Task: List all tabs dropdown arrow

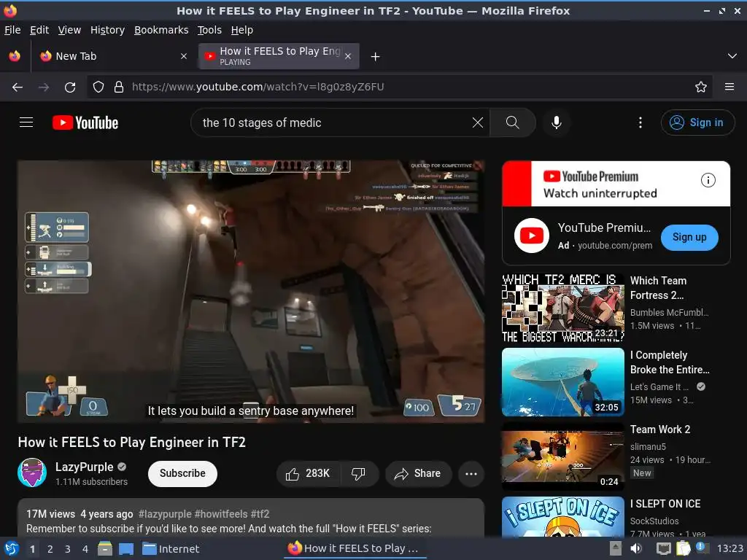Action: tap(732, 56)
